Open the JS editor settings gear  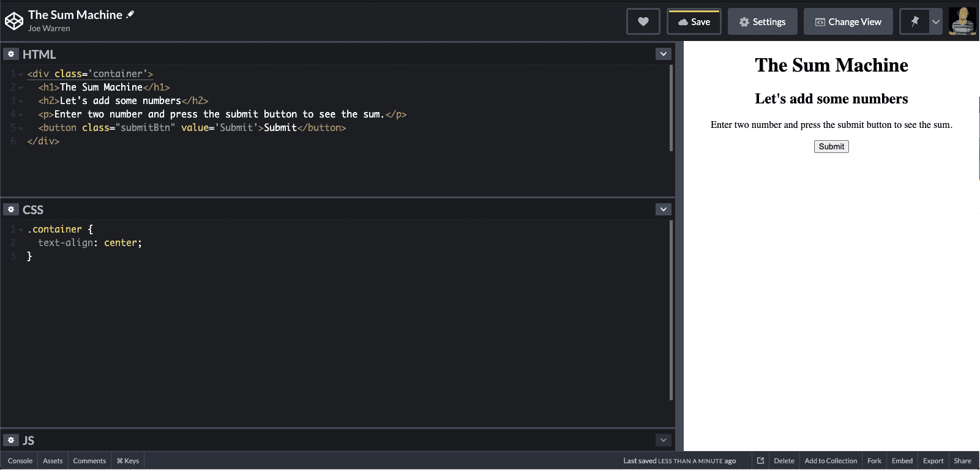pos(11,440)
